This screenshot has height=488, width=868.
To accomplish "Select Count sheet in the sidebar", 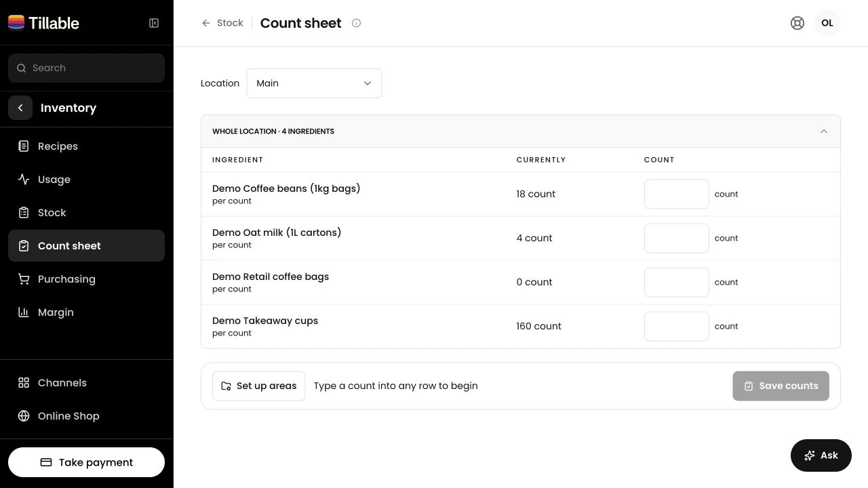I will click(x=86, y=246).
